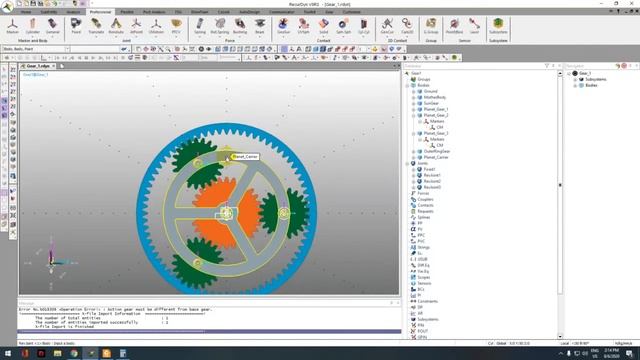Screen dimensions: 640x360
Task: Collapse the Bodies node in Database tree
Action: click(407, 85)
